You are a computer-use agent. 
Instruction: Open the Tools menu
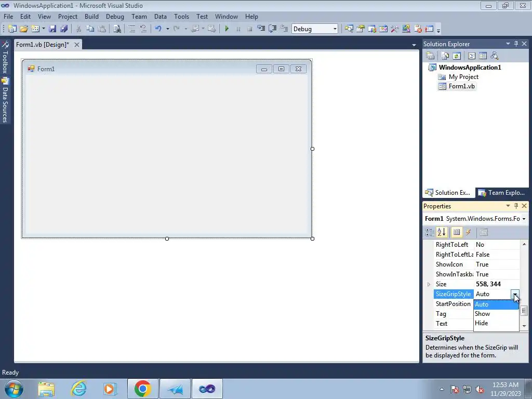[x=181, y=16]
